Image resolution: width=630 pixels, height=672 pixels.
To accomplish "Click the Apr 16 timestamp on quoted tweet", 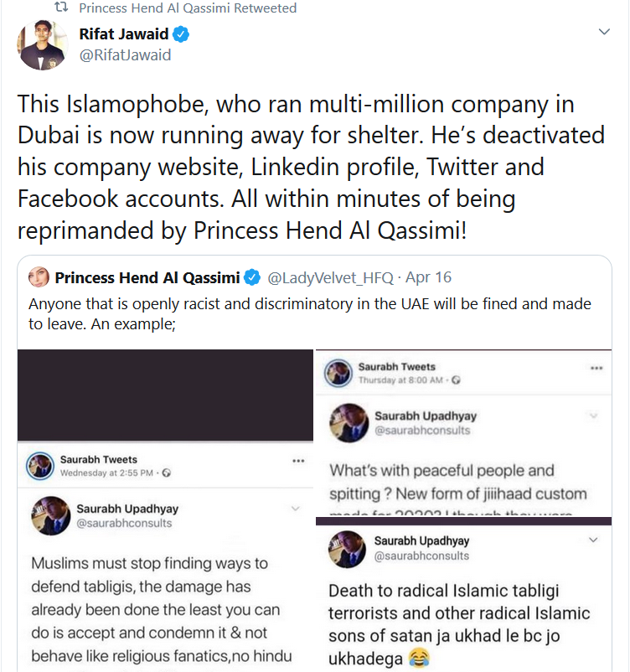I will (x=427, y=277).
